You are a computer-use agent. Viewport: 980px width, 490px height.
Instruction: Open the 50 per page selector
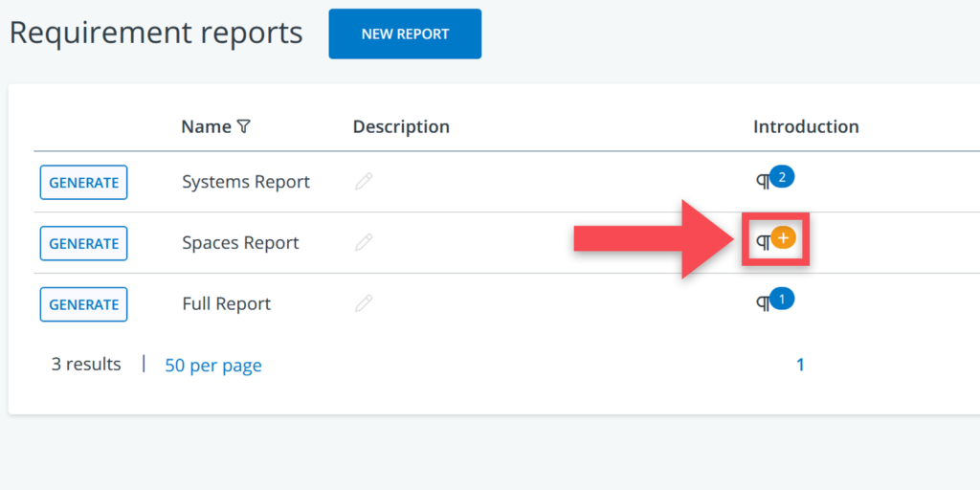(213, 366)
